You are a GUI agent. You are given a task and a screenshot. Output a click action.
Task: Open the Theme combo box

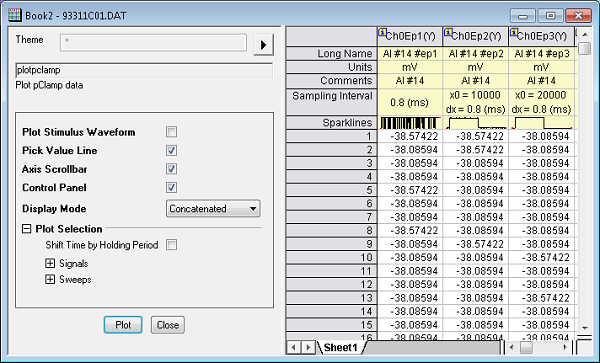click(x=153, y=42)
